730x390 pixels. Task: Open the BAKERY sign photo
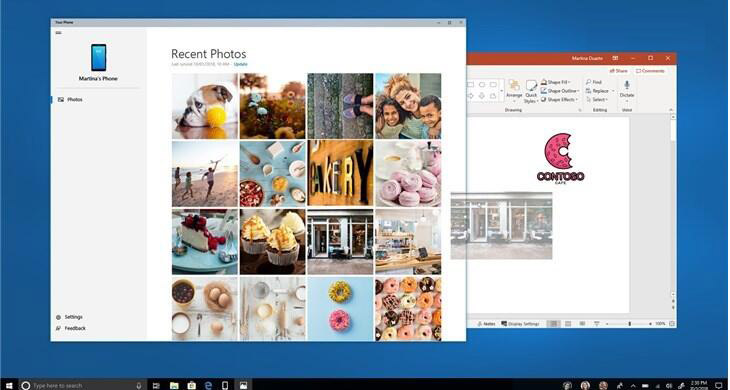tap(340, 174)
